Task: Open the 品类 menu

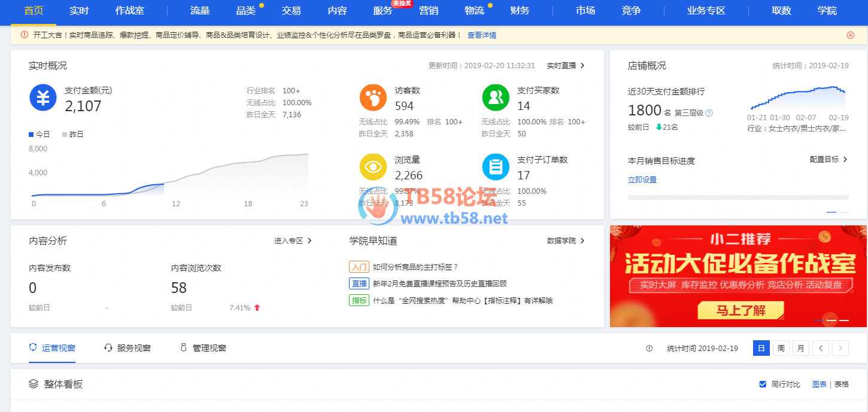Action: (246, 11)
